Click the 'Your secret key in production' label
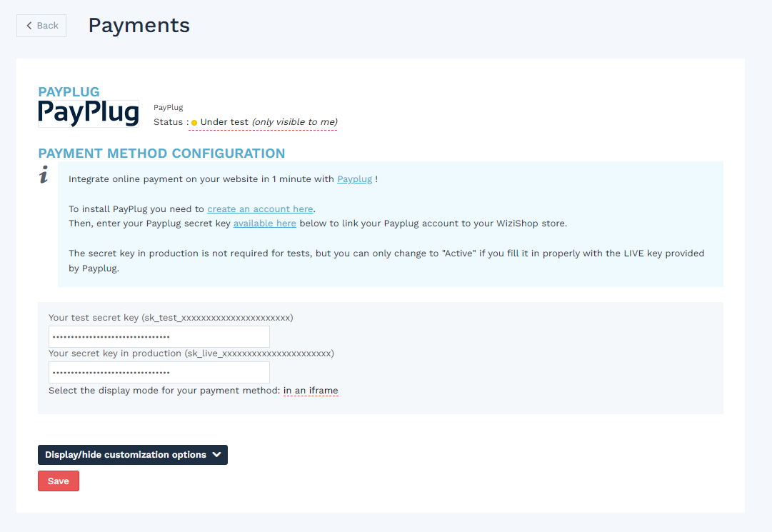The height and width of the screenshot is (532, 772). coord(191,353)
